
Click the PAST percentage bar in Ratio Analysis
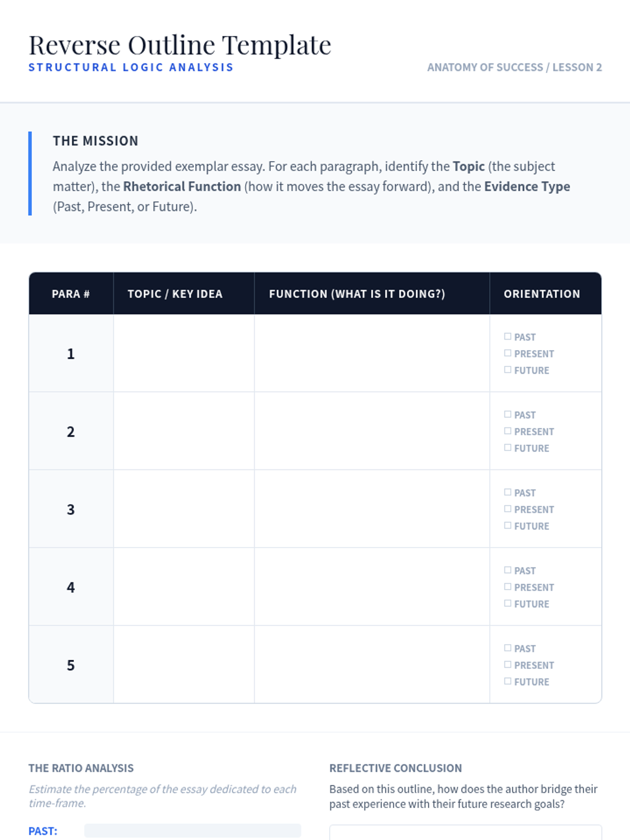[x=193, y=831]
